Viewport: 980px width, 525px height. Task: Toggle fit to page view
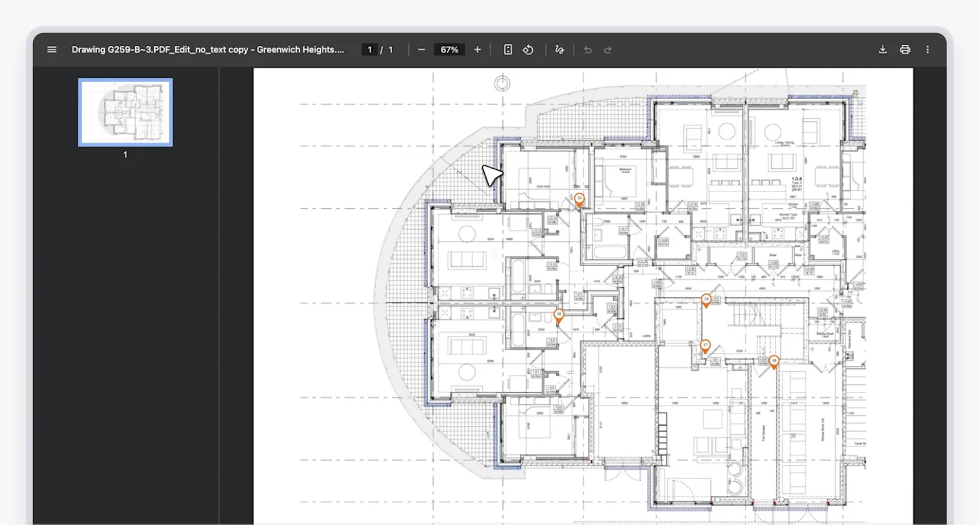508,49
